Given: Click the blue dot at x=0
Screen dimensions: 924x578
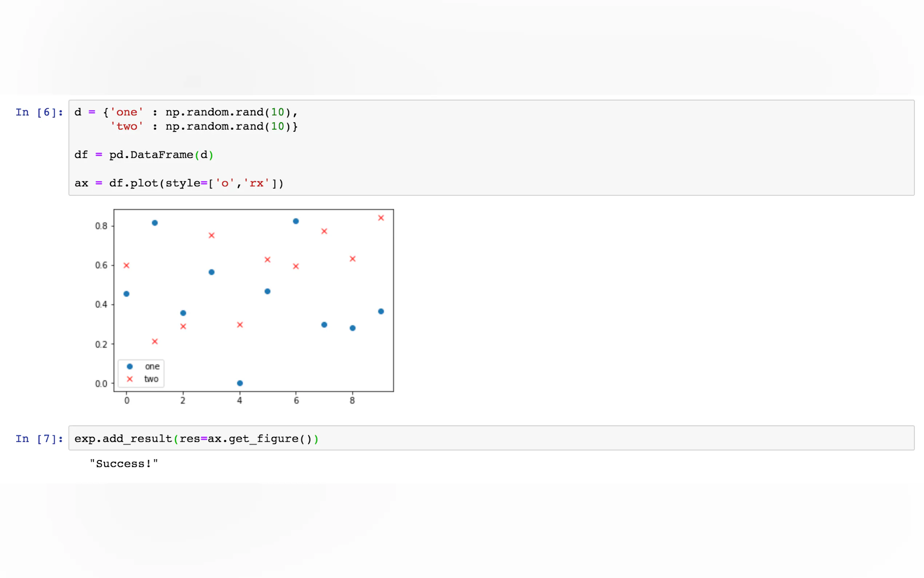Looking at the screenshot, I should [x=127, y=294].
